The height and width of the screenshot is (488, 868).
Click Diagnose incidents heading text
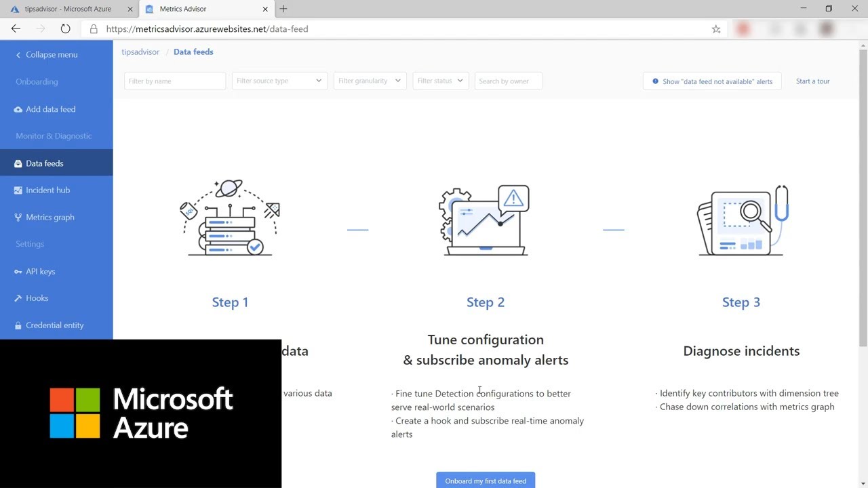[741, 351]
